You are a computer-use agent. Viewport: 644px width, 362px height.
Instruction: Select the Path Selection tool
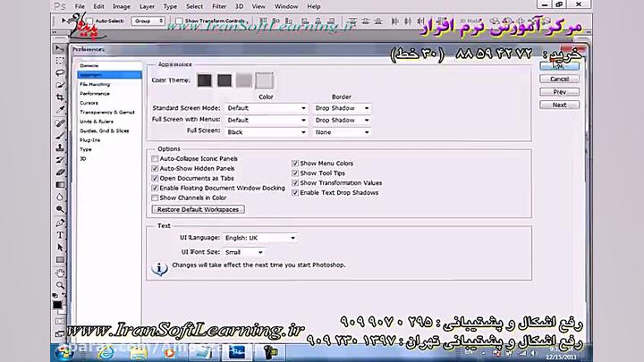60,248
